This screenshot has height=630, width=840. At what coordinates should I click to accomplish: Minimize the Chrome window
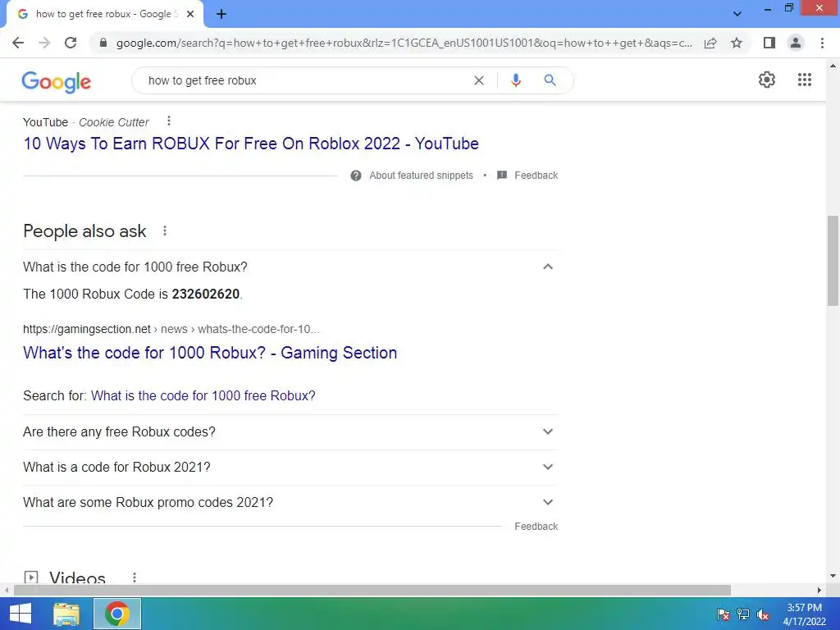pos(768,8)
